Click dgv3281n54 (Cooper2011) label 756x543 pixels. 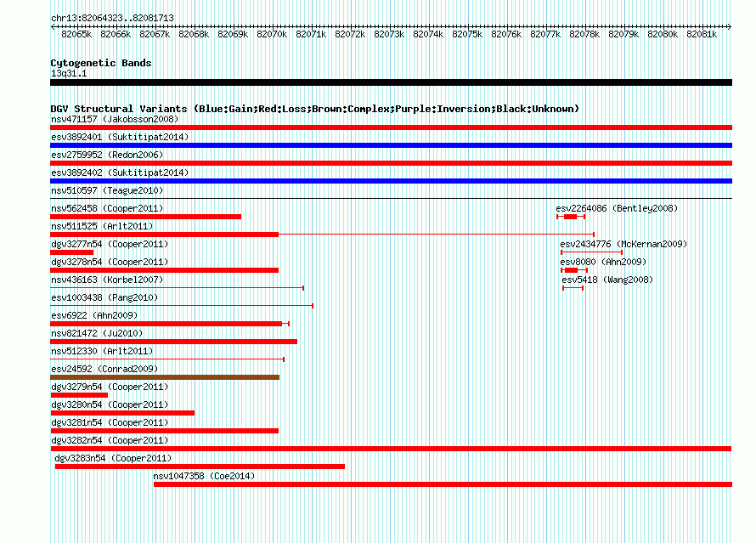point(110,422)
